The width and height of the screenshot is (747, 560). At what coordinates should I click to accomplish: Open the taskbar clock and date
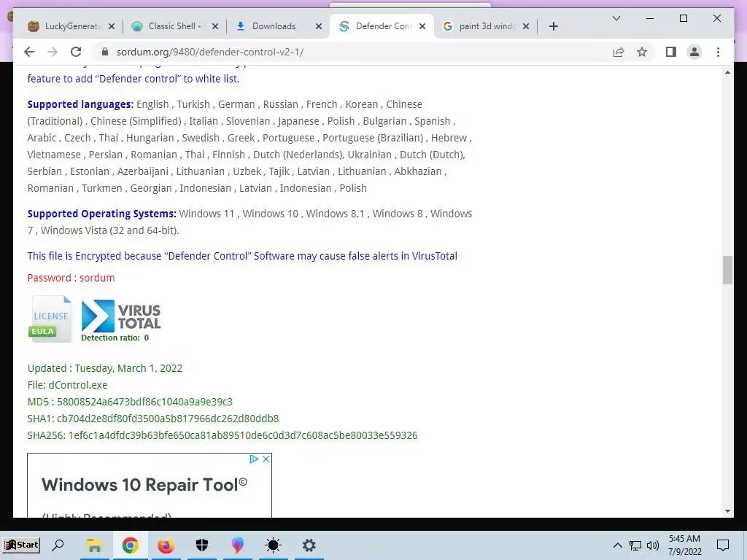[x=684, y=545]
